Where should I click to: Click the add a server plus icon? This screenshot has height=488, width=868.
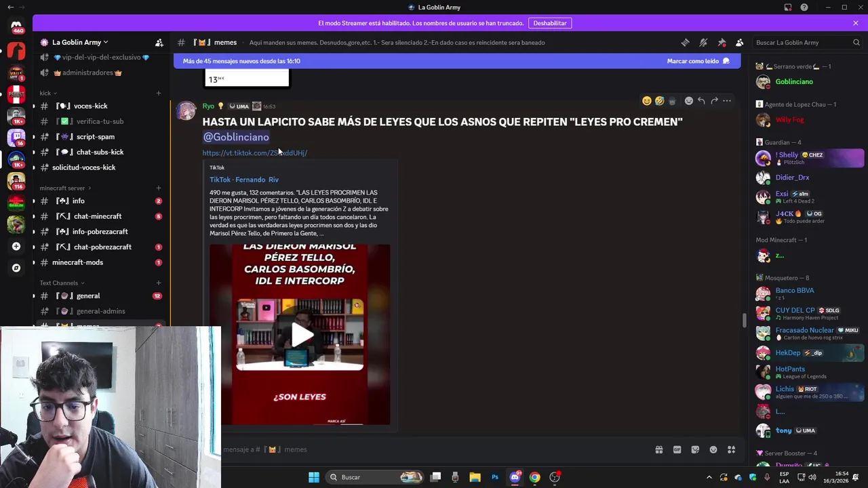(16, 246)
